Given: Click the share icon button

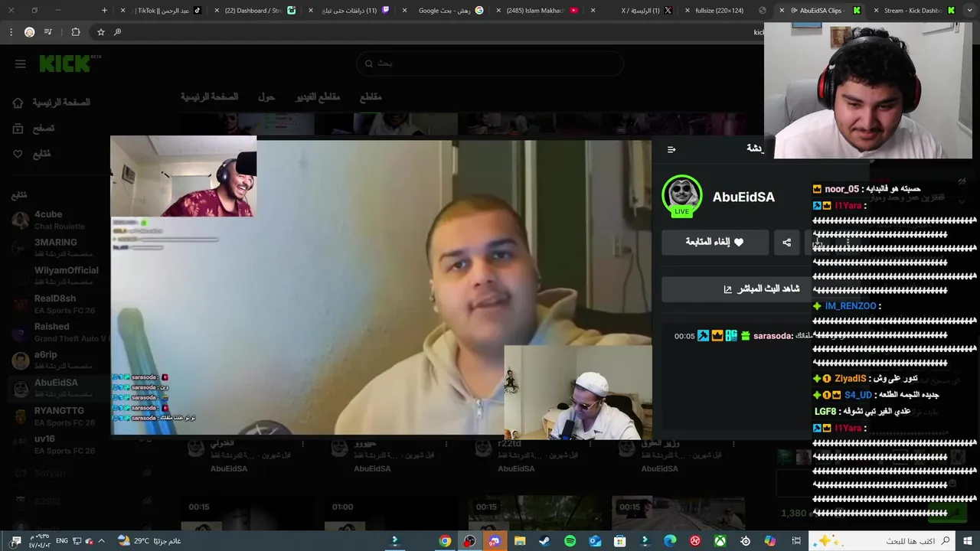Looking at the screenshot, I should [x=786, y=242].
